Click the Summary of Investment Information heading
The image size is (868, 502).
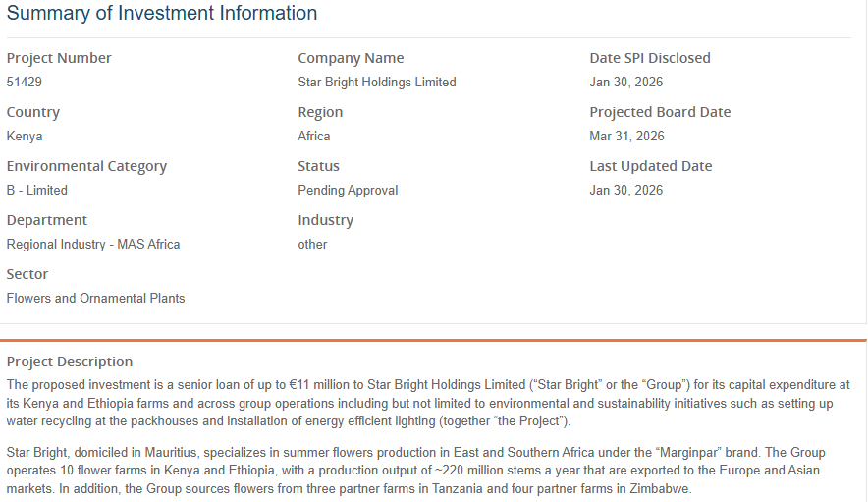click(162, 14)
